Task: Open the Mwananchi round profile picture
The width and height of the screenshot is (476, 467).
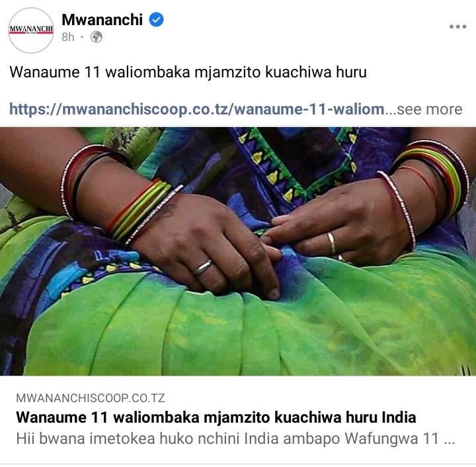Action: point(31,30)
